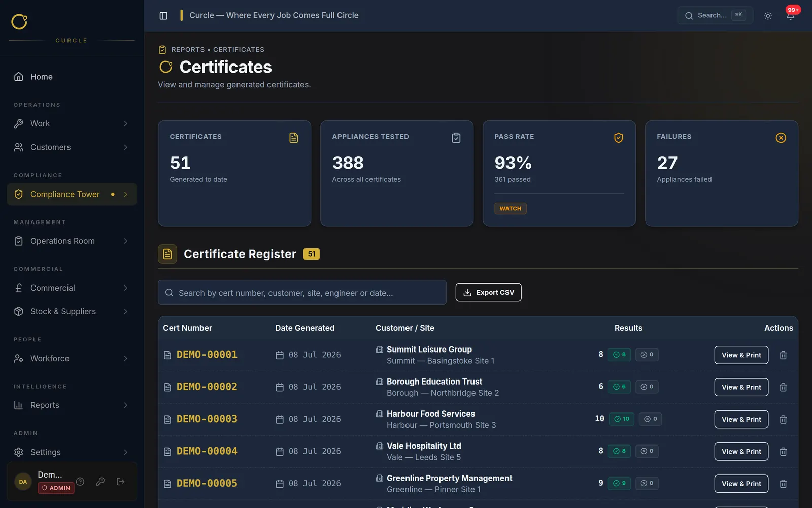Click the ADMIN role badge
812x508 pixels.
coord(56,488)
